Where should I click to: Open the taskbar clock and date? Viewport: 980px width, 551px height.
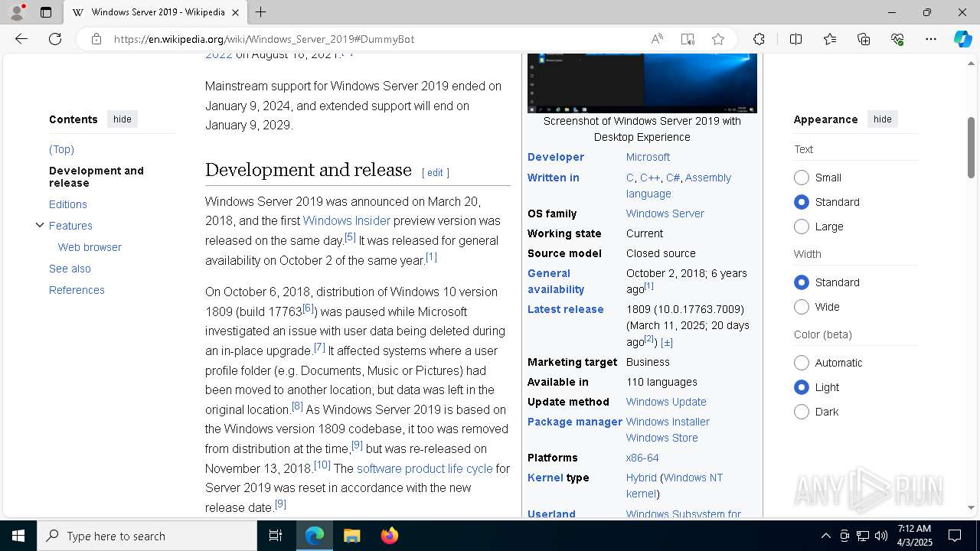point(914,536)
